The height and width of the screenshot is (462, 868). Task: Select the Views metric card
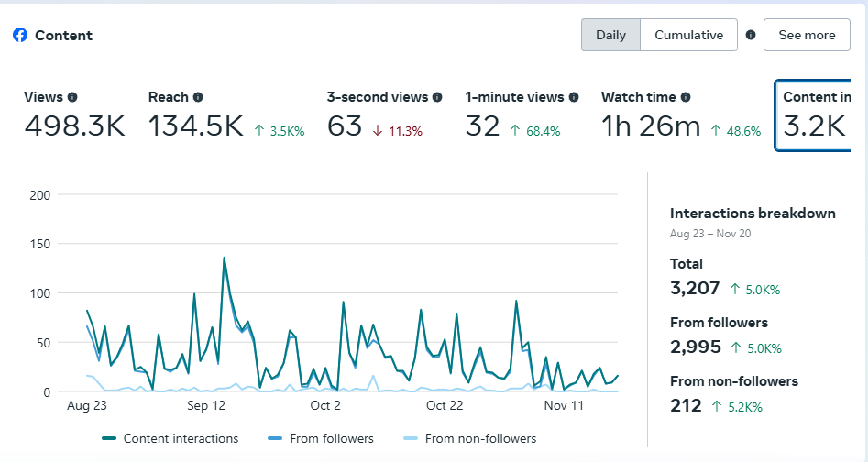coord(74,116)
